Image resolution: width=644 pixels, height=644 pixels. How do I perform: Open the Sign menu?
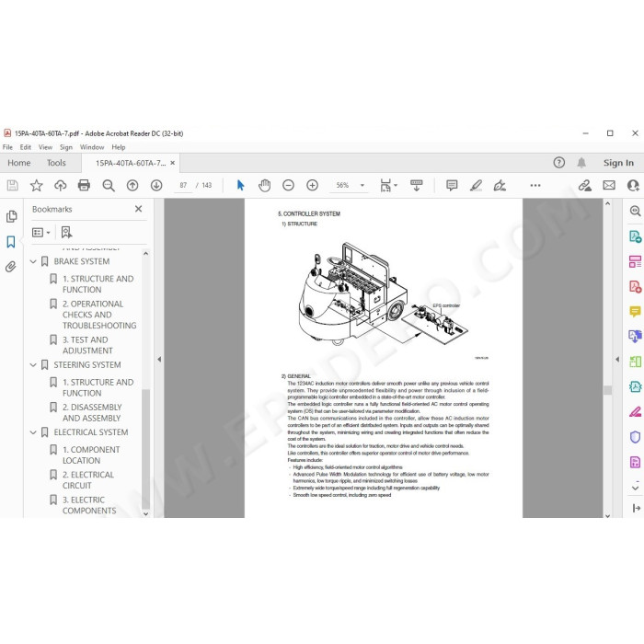point(65,147)
